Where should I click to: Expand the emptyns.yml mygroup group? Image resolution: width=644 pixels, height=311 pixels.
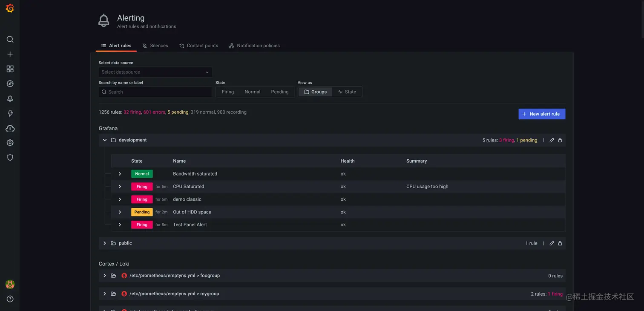point(105,294)
